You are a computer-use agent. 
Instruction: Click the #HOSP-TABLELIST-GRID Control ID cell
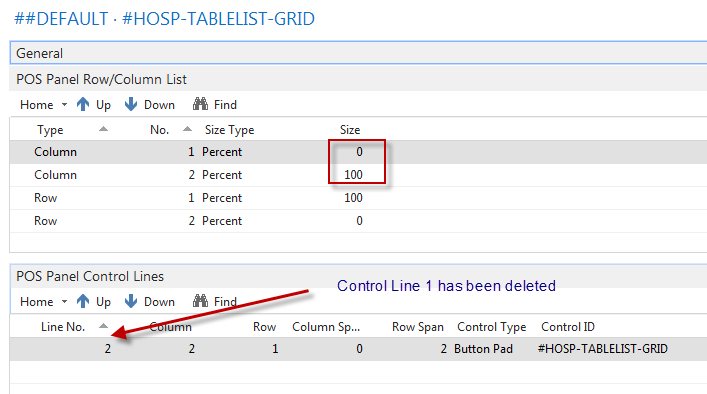(602, 349)
